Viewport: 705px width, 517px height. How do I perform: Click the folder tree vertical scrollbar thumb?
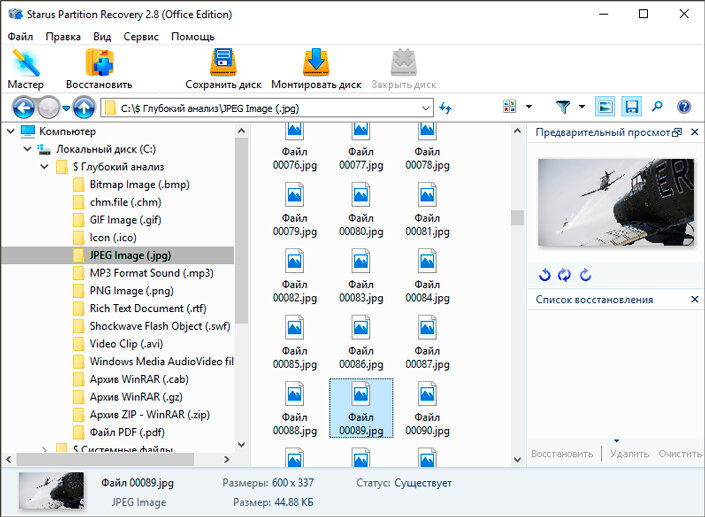pyautogui.click(x=241, y=230)
